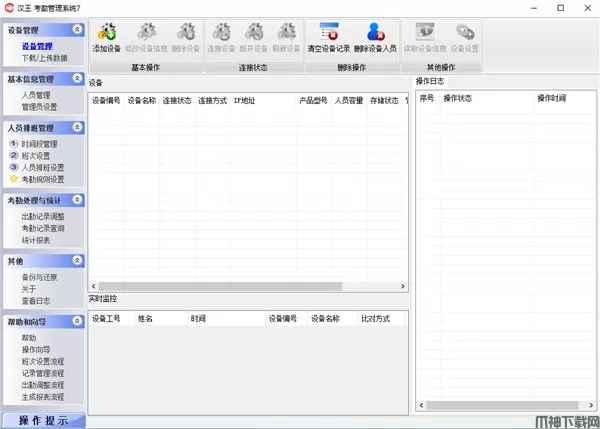
Task: Sort by 设备名称 column in device table
Action: [142, 101]
